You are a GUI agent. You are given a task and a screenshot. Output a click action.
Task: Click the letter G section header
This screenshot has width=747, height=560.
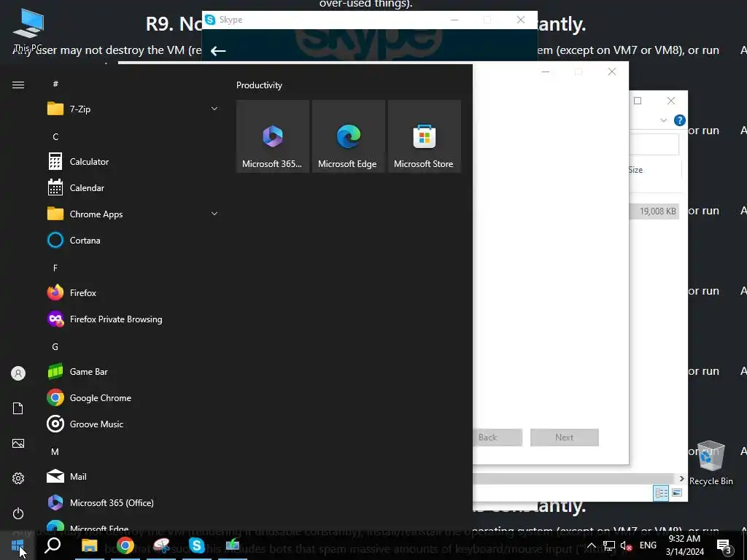pyautogui.click(x=55, y=346)
